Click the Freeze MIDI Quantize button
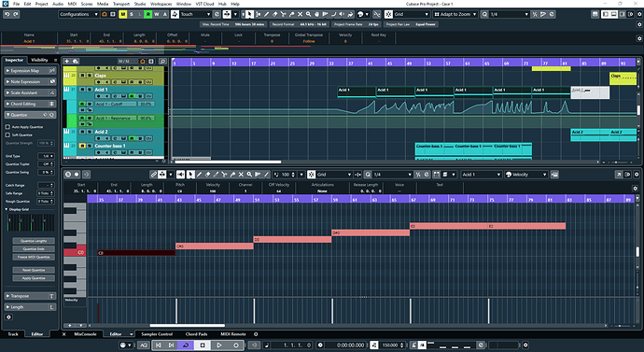 tap(34, 257)
